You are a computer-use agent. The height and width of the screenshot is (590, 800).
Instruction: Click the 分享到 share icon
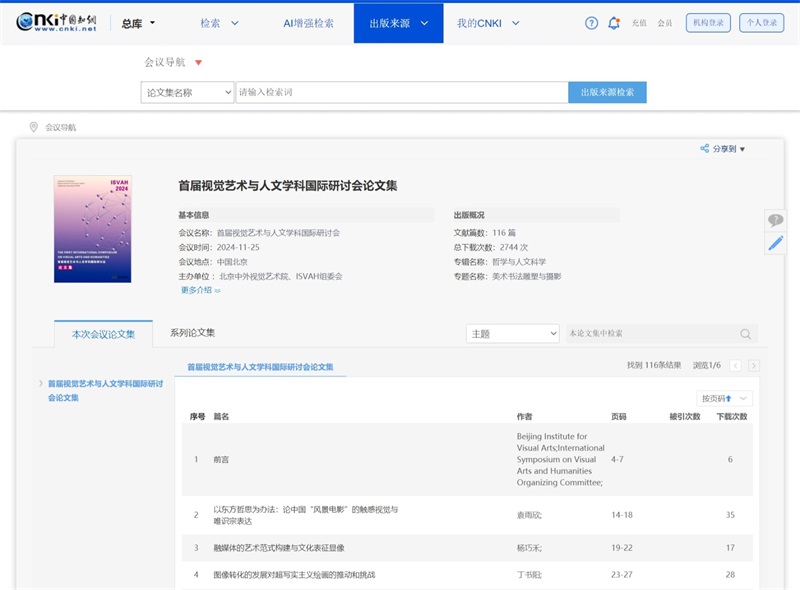point(707,146)
